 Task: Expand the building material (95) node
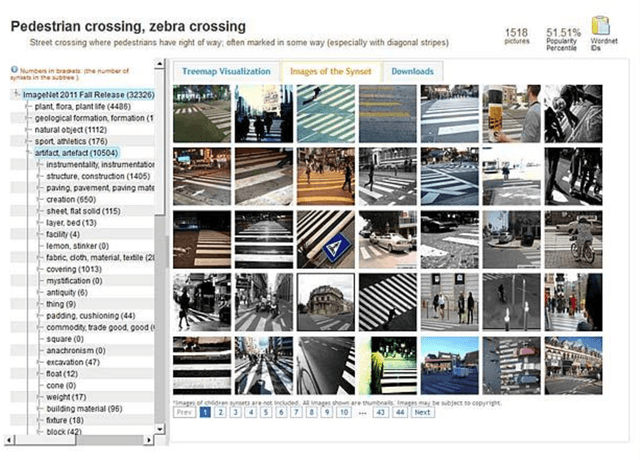point(40,409)
